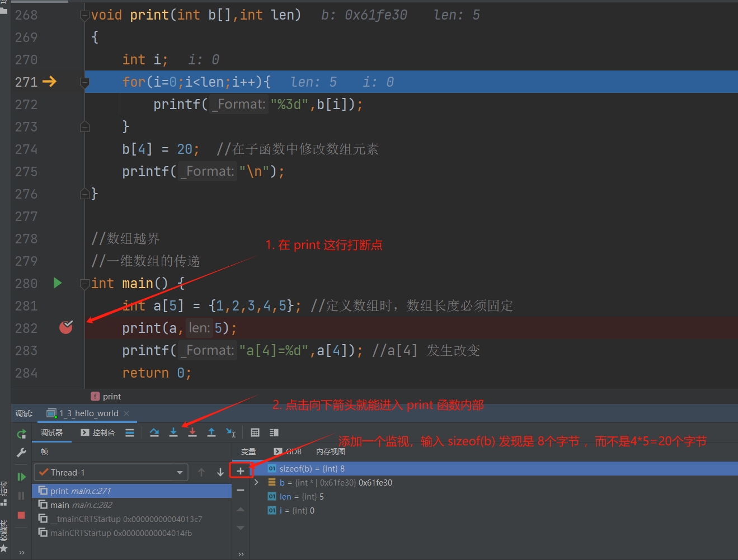Expand the b pointer variable node
Screen dimensions: 738x560
tap(256, 482)
